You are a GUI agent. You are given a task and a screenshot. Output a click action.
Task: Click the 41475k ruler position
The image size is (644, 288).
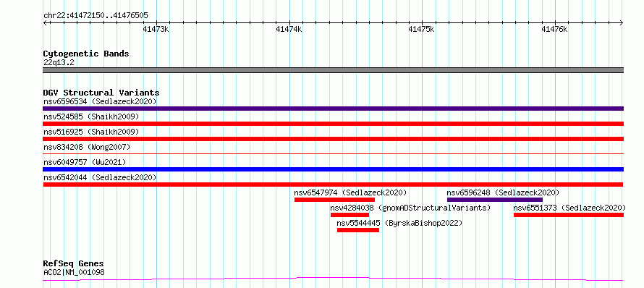(x=421, y=29)
